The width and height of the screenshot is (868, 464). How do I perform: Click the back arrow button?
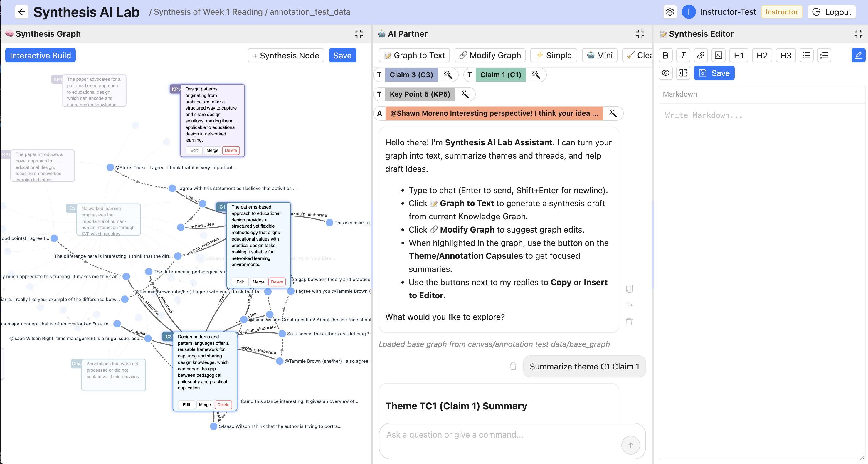tap(21, 12)
